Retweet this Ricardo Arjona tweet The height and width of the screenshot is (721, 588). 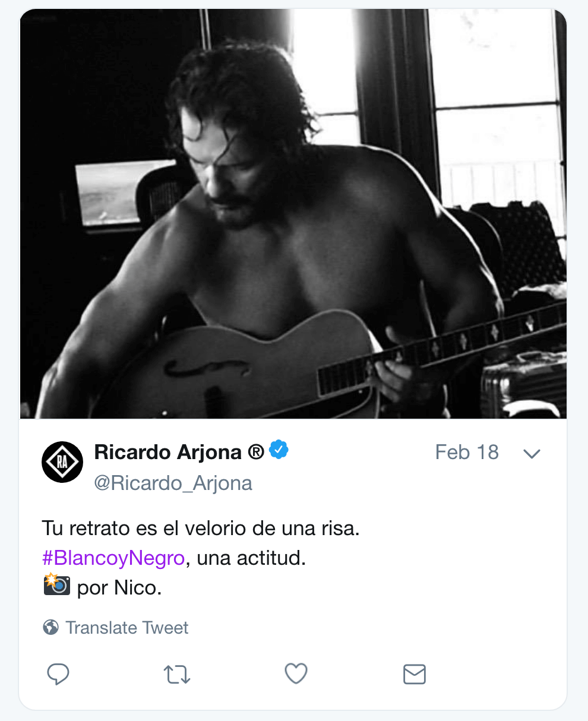177,674
